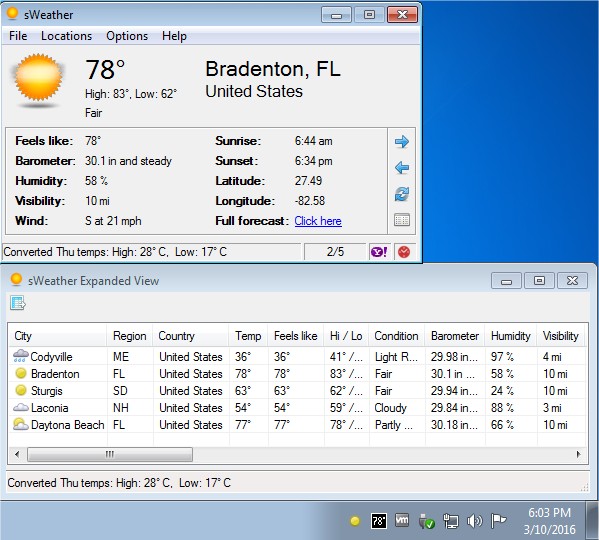This screenshot has width=599, height=540.
Task: Open the Locations menu
Action: tap(66, 36)
